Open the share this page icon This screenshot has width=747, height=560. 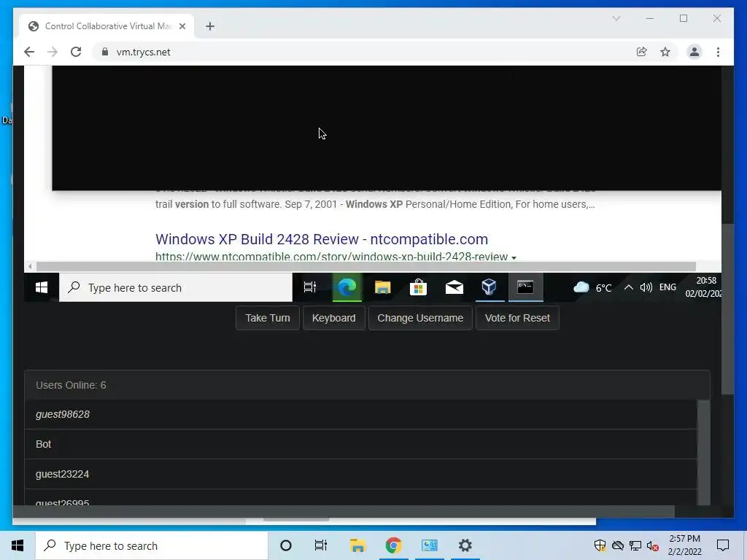(x=642, y=52)
